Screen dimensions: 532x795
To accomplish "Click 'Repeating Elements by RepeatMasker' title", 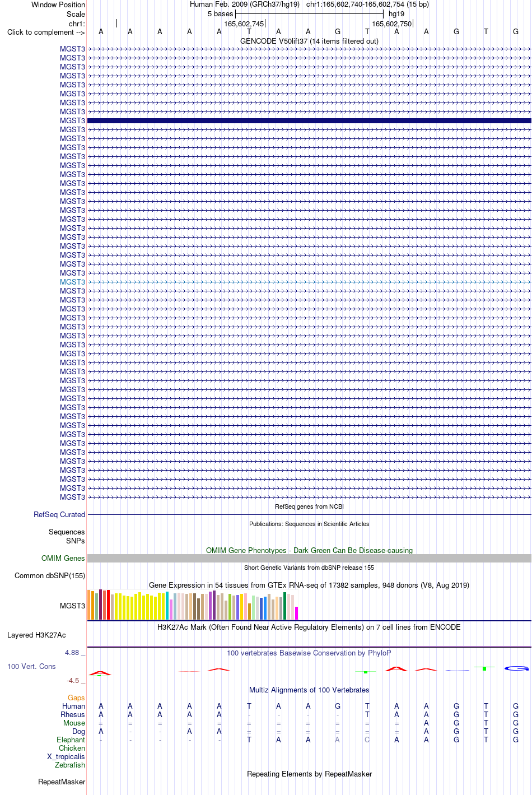I will (309, 774).
